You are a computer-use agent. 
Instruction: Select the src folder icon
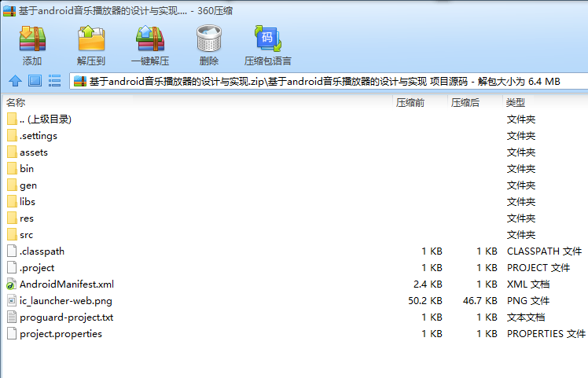coord(12,234)
